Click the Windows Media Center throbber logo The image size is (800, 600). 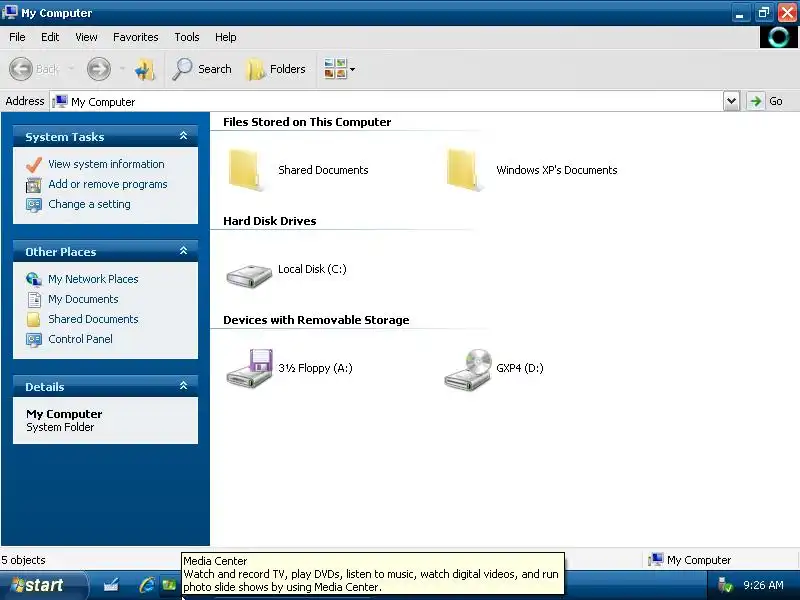coord(778,37)
